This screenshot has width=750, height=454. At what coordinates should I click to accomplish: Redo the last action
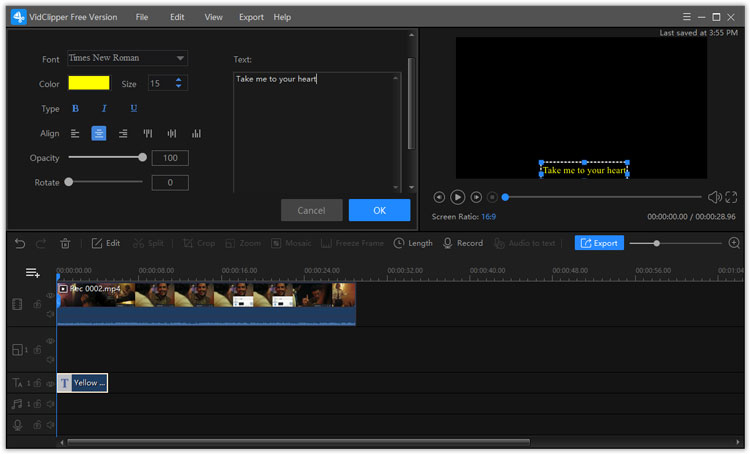(x=41, y=244)
